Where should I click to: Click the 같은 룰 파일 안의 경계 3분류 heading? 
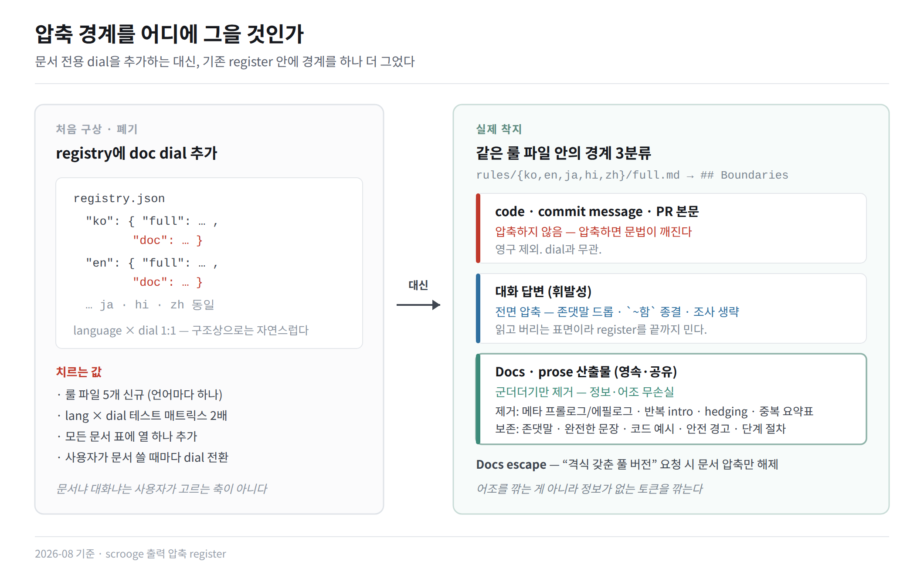pyautogui.click(x=563, y=153)
